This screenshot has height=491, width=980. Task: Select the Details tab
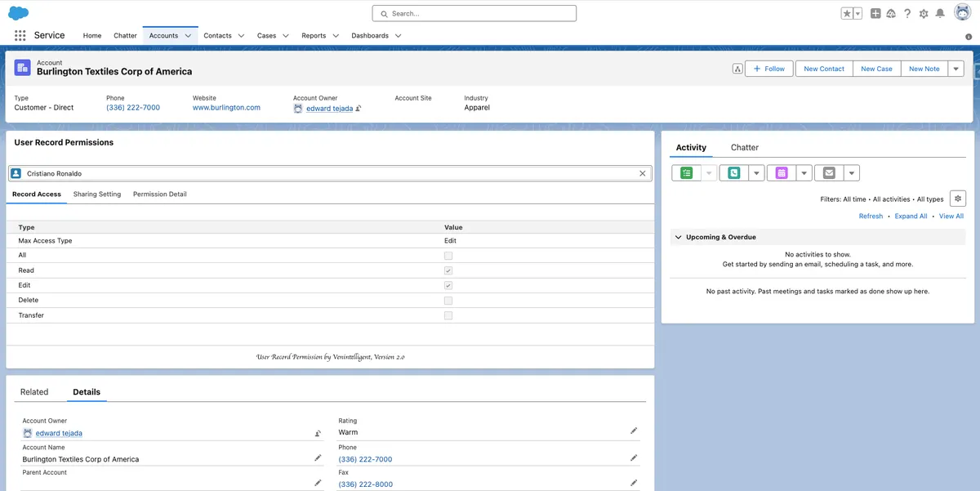pos(87,392)
